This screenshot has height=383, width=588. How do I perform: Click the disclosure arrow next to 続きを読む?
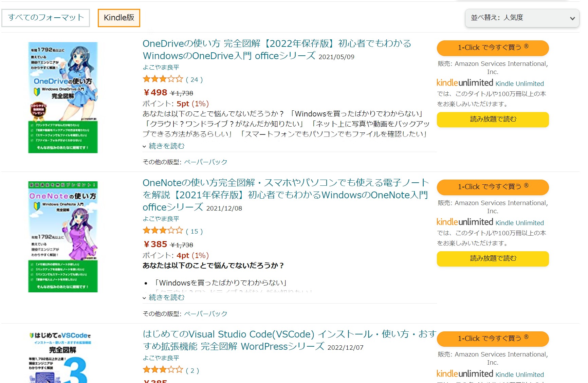pos(144,146)
